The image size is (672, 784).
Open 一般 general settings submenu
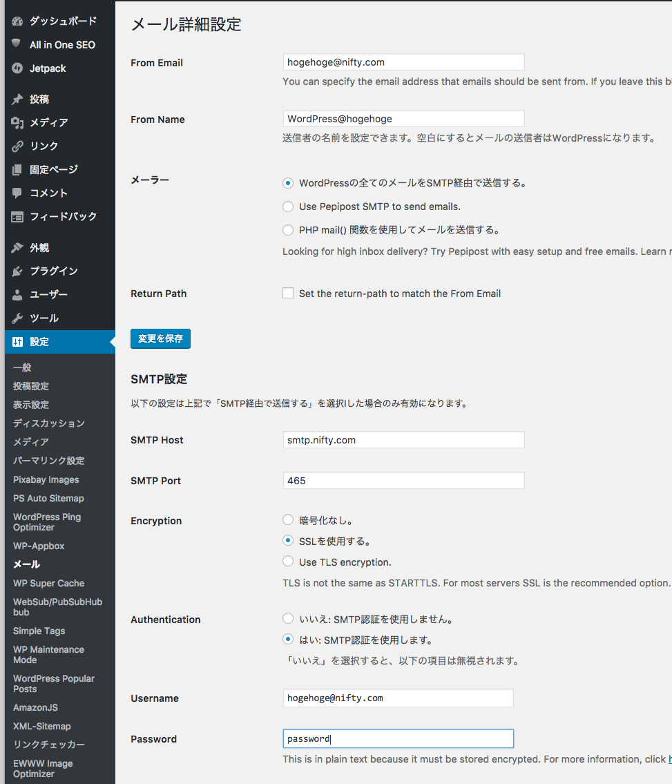coord(22,367)
